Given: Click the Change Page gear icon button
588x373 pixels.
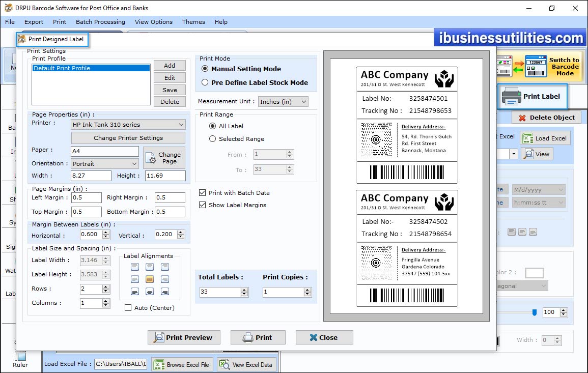Looking at the screenshot, I should pos(164,158).
